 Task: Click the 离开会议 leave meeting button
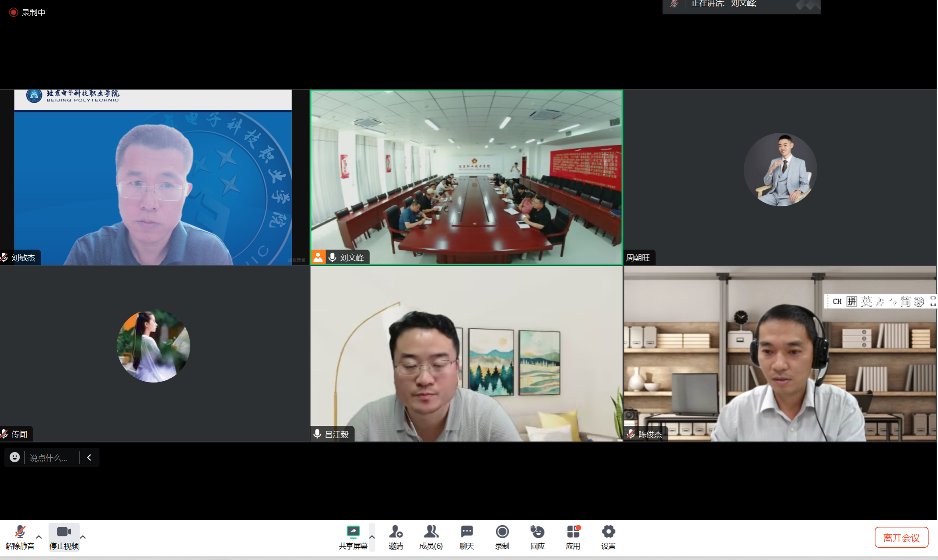(901, 537)
